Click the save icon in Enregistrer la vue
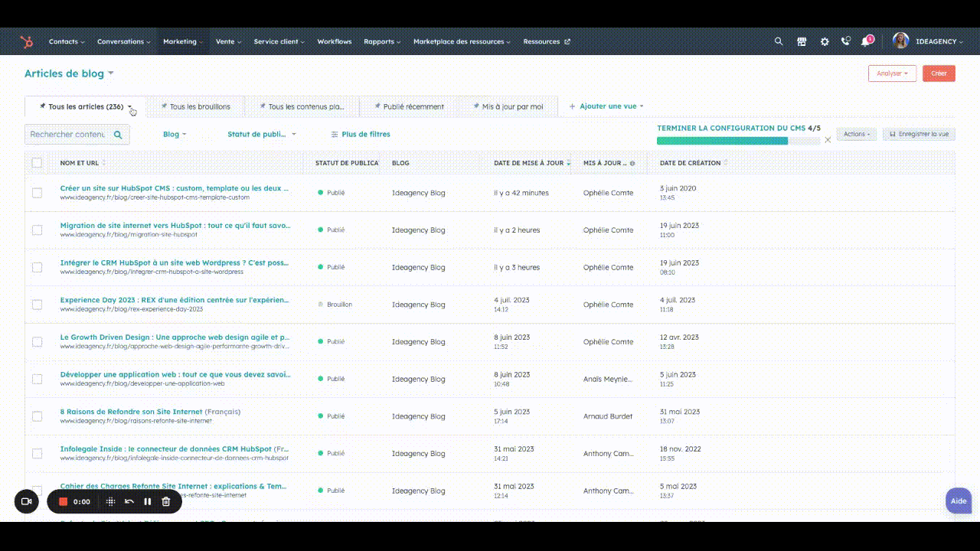Viewport: 980px width, 551px height. point(893,134)
